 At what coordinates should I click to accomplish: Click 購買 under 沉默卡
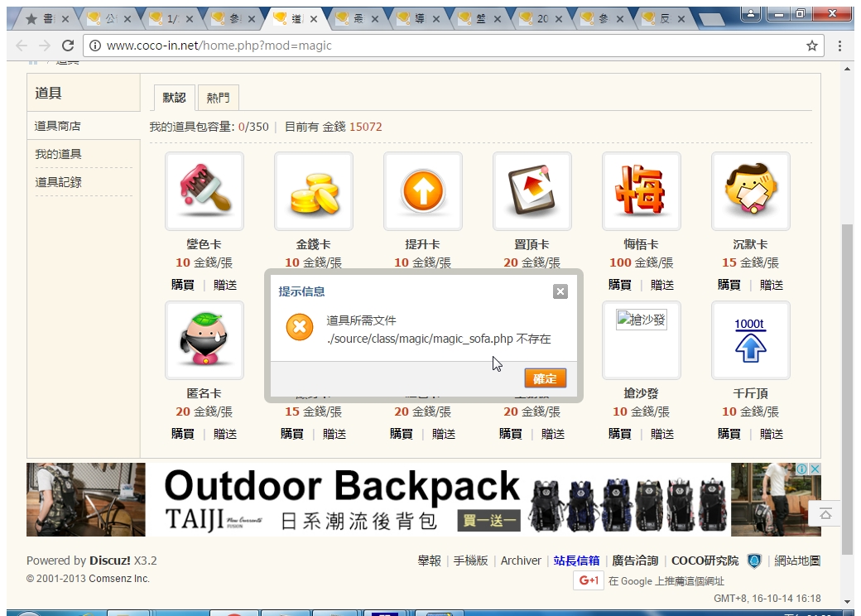(x=729, y=285)
